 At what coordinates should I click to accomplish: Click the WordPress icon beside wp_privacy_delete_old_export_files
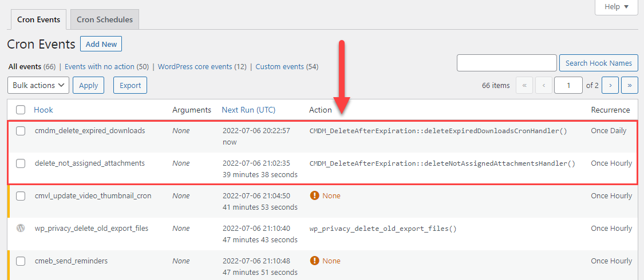pyautogui.click(x=21, y=229)
